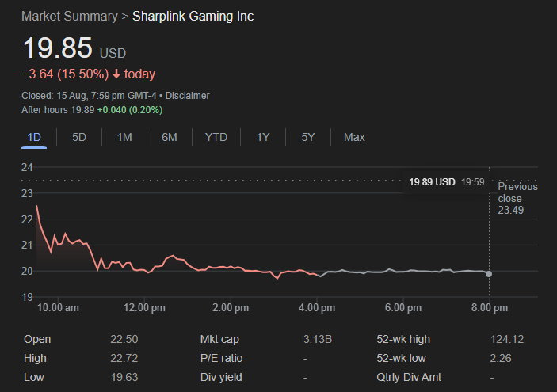Open the 1M chart view
The height and width of the screenshot is (392, 557).
(124, 137)
